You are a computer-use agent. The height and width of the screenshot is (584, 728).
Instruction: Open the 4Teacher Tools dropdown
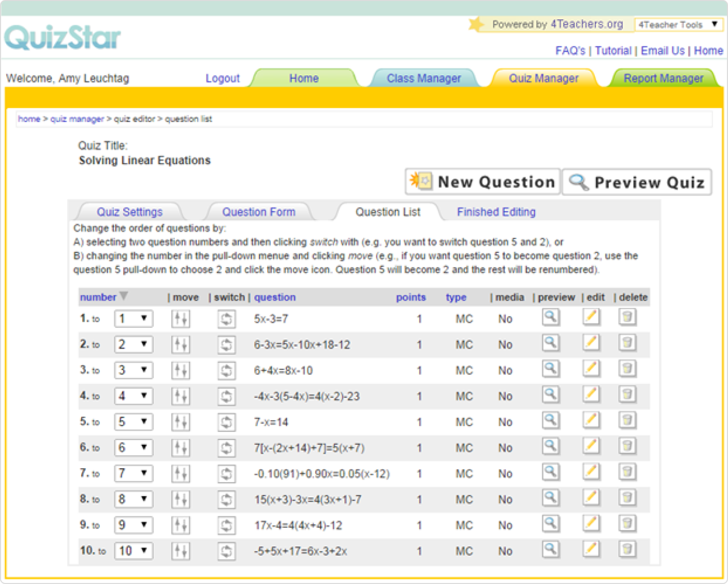[x=678, y=24]
